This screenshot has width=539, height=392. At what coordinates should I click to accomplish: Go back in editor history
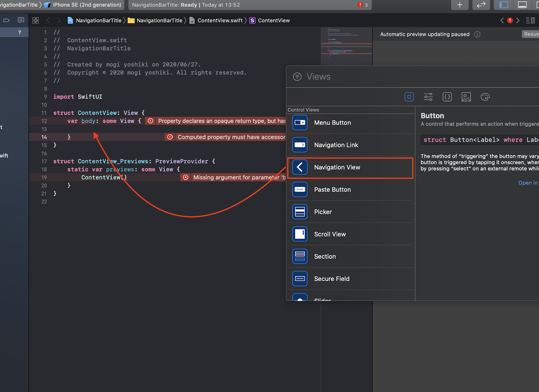tap(48, 21)
